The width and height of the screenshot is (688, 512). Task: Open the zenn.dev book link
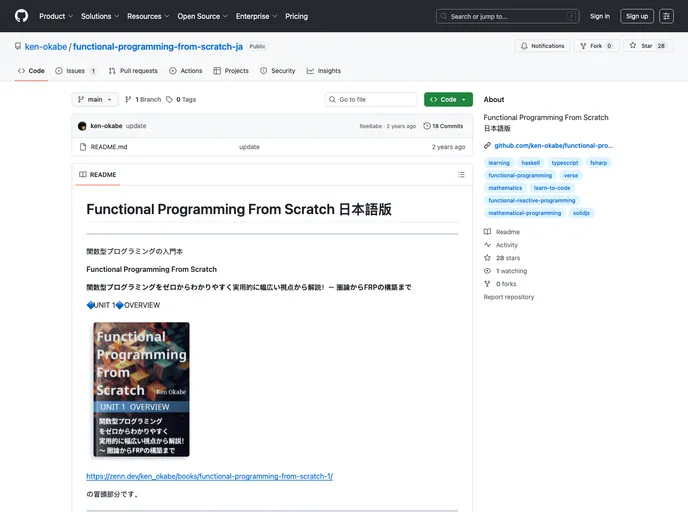[x=209, y=476]
